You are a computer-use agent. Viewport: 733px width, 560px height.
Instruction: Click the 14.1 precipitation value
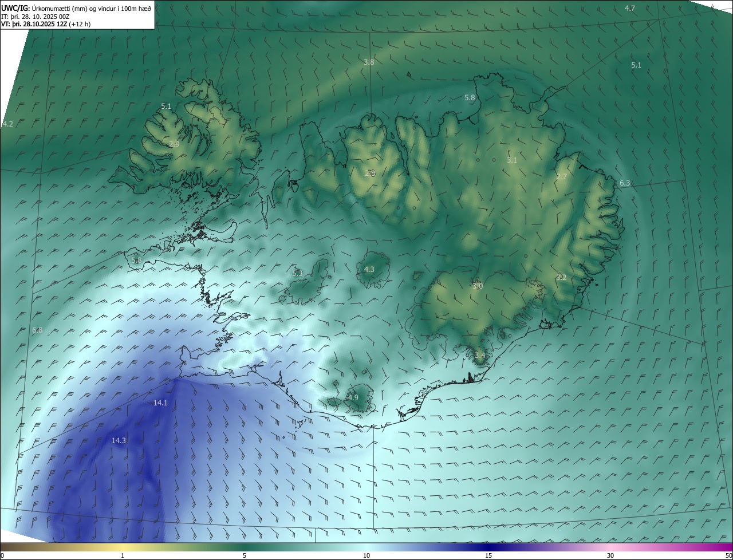(x=160, y=403)
